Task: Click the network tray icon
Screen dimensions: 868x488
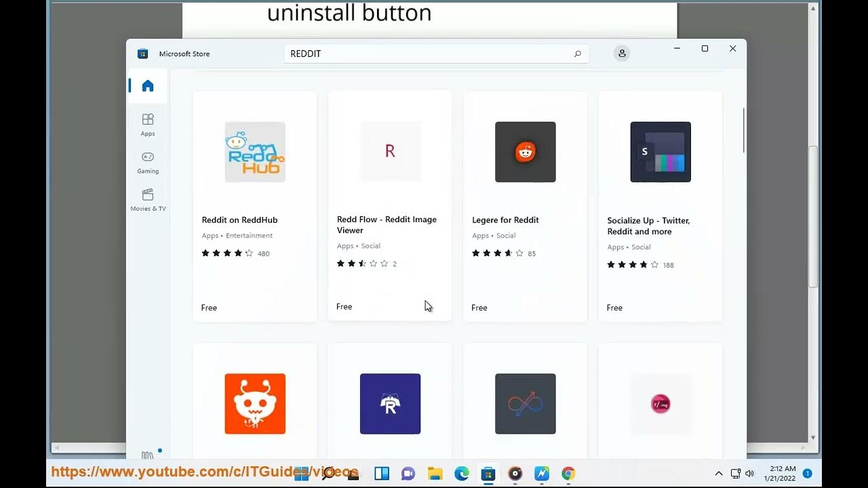Action: tap(736, 474)
